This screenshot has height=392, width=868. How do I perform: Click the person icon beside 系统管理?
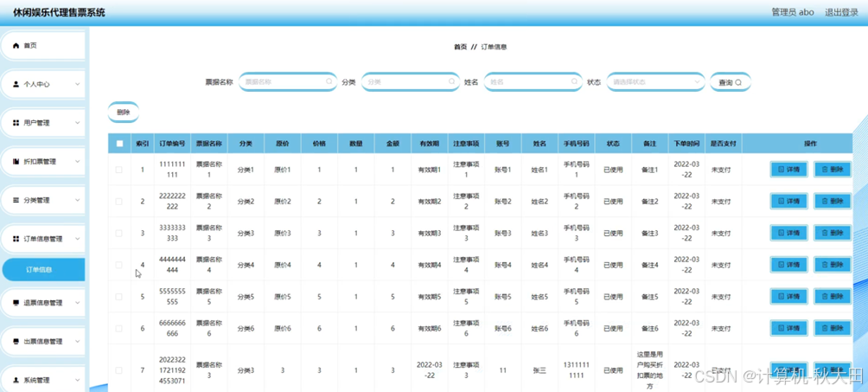click(x=16, y=381)
